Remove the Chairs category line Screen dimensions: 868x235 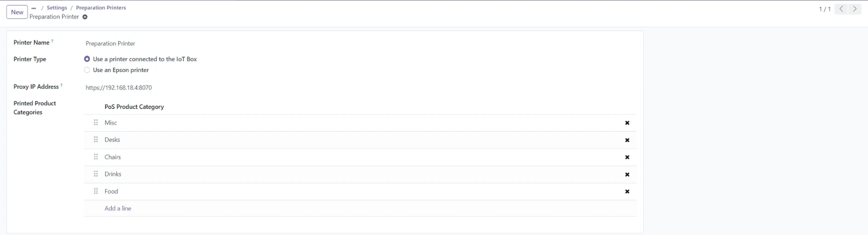click(x=627, y=157)
